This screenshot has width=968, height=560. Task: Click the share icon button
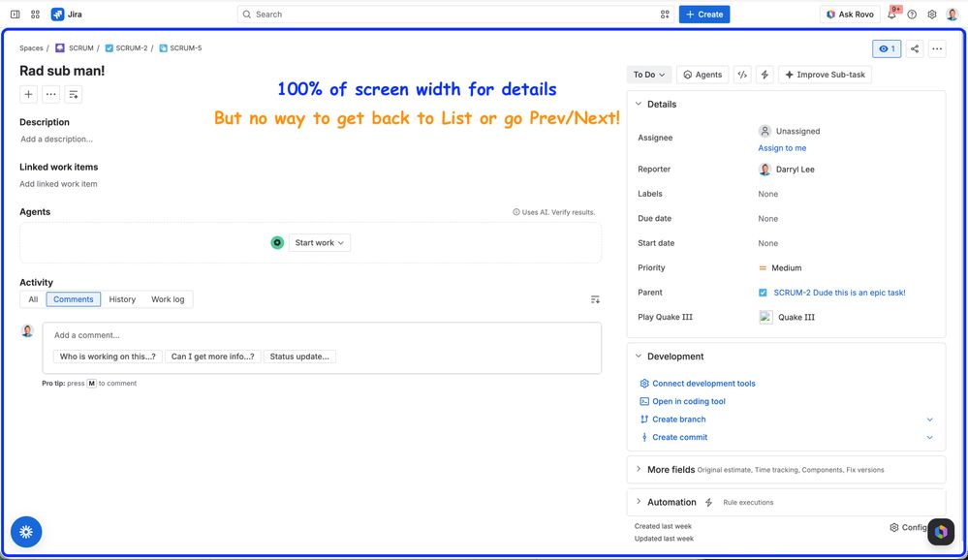(915, 48)
